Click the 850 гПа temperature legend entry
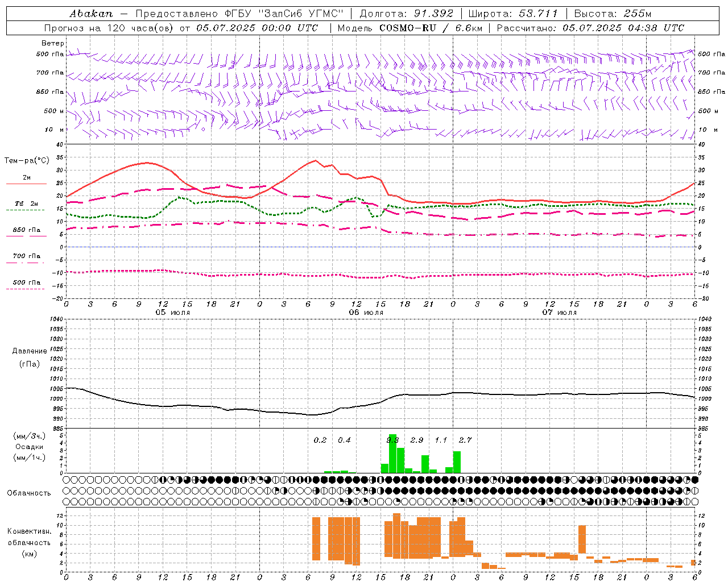 point(27,230)
